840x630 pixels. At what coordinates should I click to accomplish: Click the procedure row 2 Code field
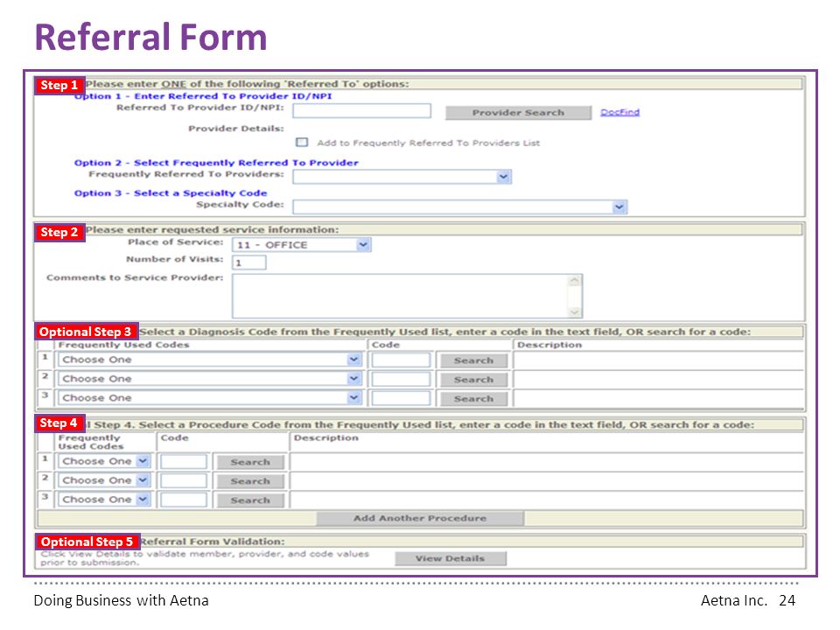184,481
